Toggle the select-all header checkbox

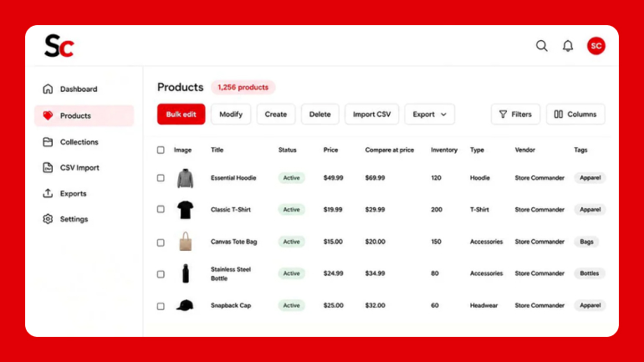coord(161,150)
